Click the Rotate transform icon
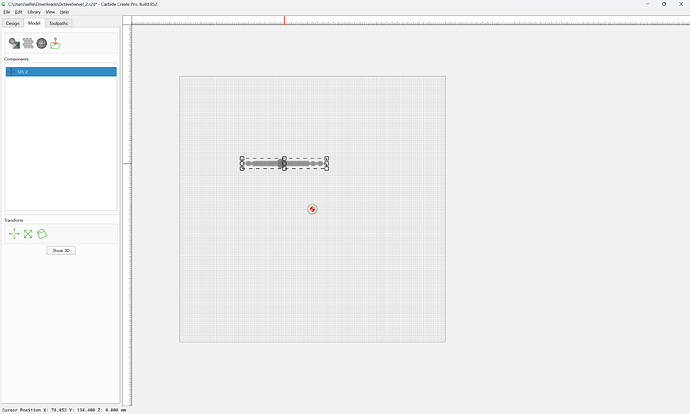Viewport: 690px width, 414px height. point(42,234)
